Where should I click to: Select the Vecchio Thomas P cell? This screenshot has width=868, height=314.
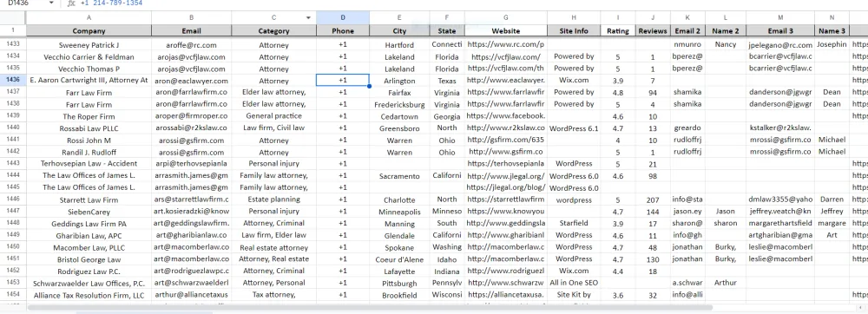click(x=89, y=69)
